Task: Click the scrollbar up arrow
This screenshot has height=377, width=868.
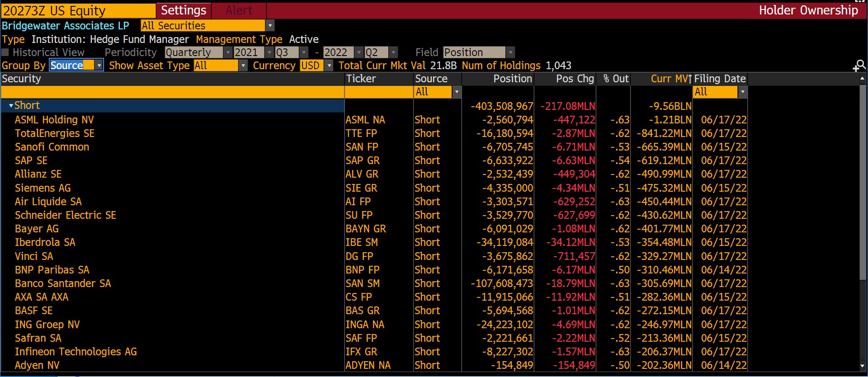Action: (x=863, y=79)
